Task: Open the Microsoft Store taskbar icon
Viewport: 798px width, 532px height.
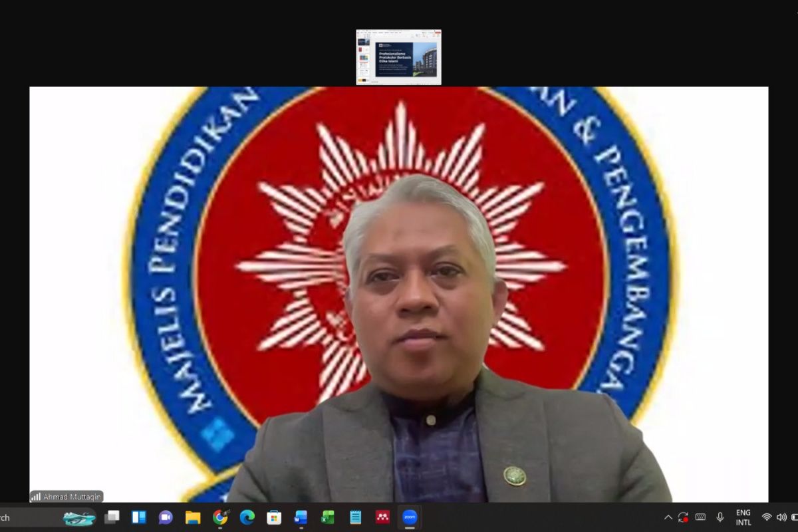Action: pyautogui.click(x=274, y=517)
